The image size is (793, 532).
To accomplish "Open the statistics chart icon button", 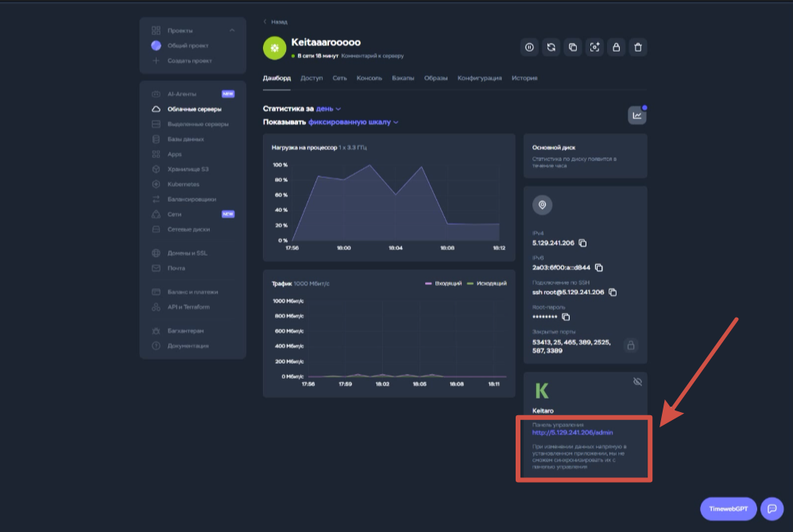I will (x=636, y=115).
